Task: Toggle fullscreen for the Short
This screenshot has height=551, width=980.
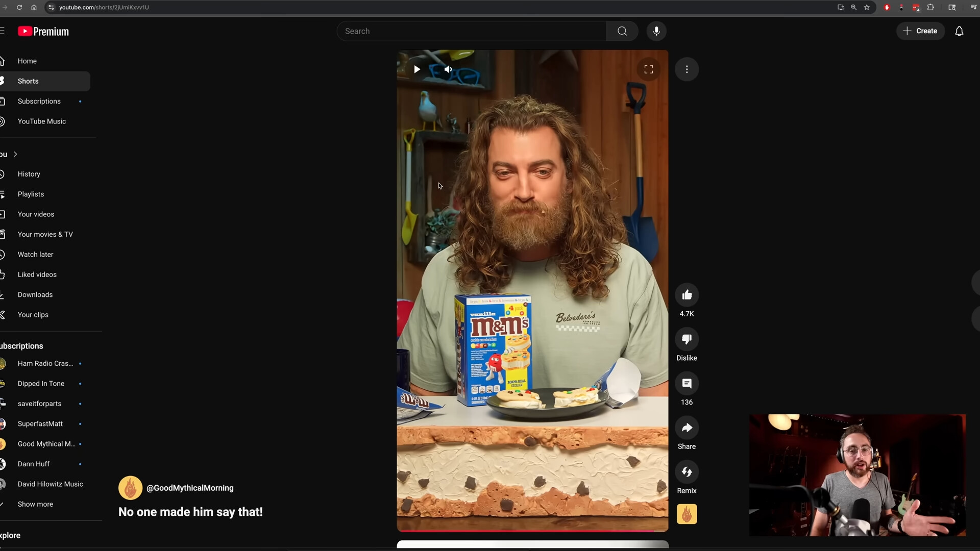Action: (648, 69)
